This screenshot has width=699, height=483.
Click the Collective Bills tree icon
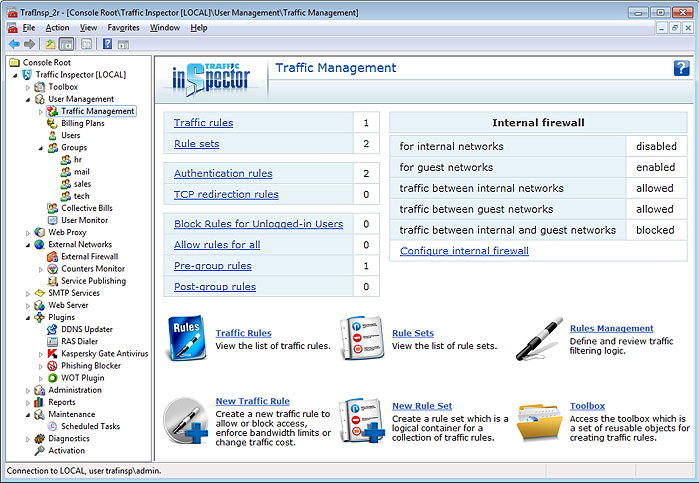click(53, 208)
